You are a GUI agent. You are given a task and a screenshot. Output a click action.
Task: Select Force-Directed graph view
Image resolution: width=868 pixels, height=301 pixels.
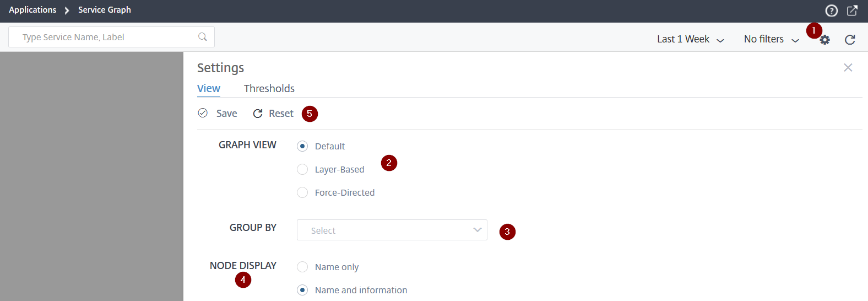[x=302, y=192]
